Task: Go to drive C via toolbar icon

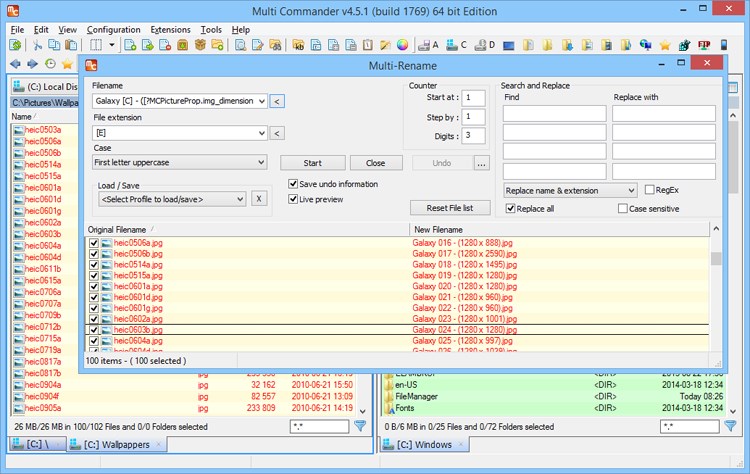Action: pos(456,45)
